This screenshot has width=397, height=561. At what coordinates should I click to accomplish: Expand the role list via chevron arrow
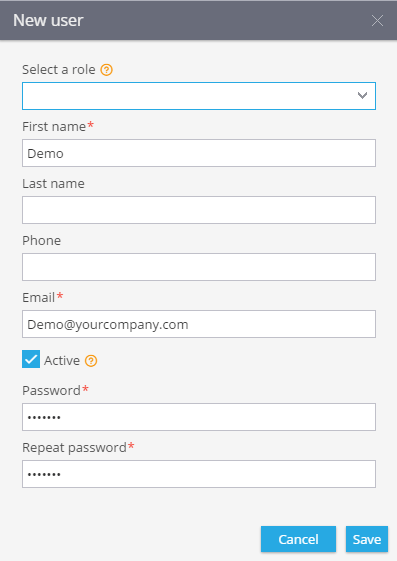click(362, 96)
